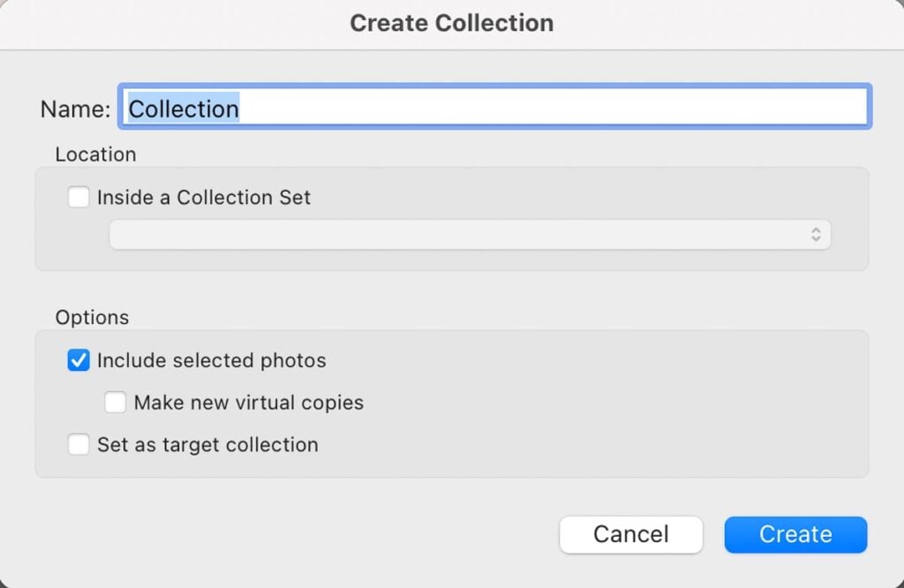Toggle Set as target collection on
This screenshot has width=904, height=588.
(x=78, y=444)
